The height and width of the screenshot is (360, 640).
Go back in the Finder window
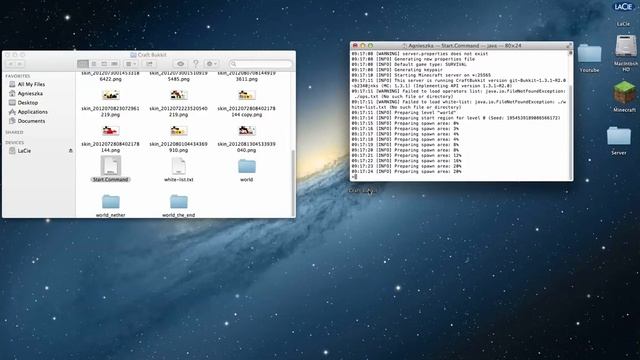coord(11,64)
